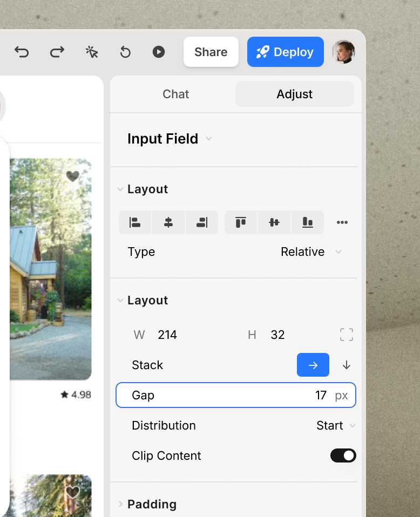
Task: Click the reset/refresh icon in toolbar
Action: (x=125, y=52)
